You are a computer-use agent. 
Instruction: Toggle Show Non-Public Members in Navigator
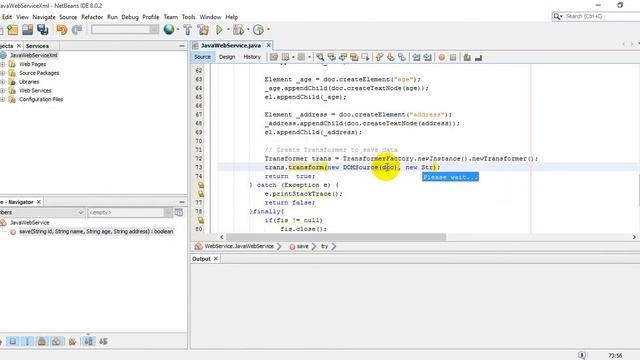[x=42, y=341]
